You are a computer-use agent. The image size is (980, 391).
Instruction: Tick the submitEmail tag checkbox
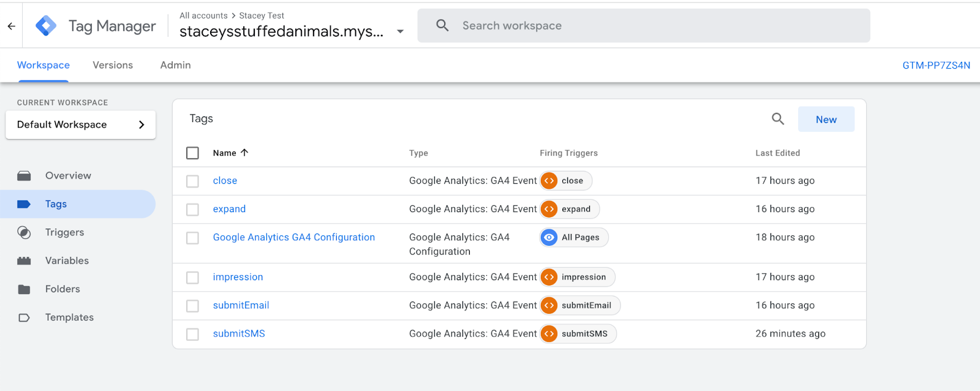[192, 306]
